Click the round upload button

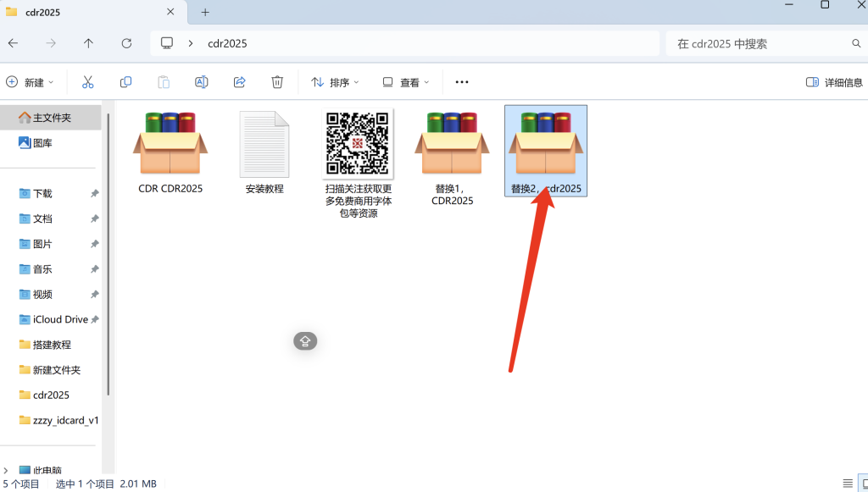305,341
